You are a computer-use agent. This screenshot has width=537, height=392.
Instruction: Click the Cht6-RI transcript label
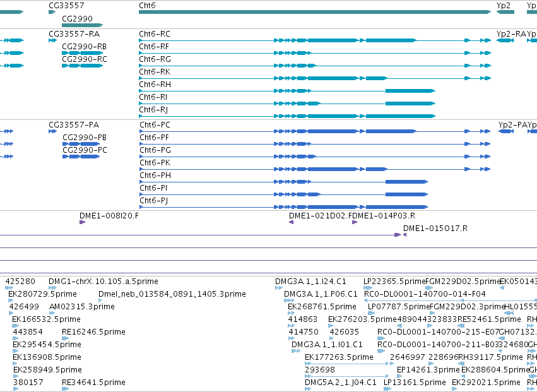pos(153,97)
